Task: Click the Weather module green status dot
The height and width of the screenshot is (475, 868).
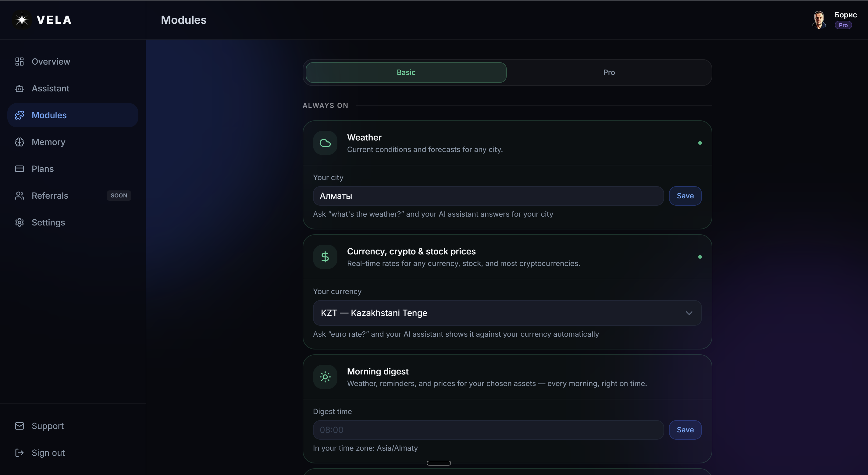Action: pyautogui.click(x=700, y=143)
